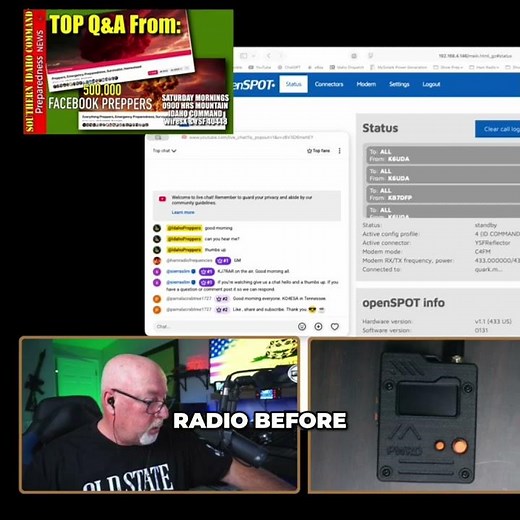Open the chat three-dot options menu
Screen dimensions: 520x520
(x=339, y=151)
